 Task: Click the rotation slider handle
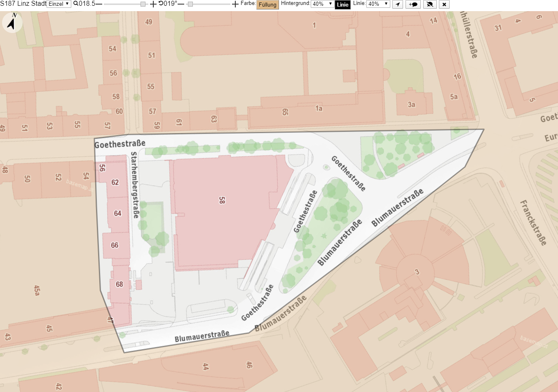coord(190,4)
